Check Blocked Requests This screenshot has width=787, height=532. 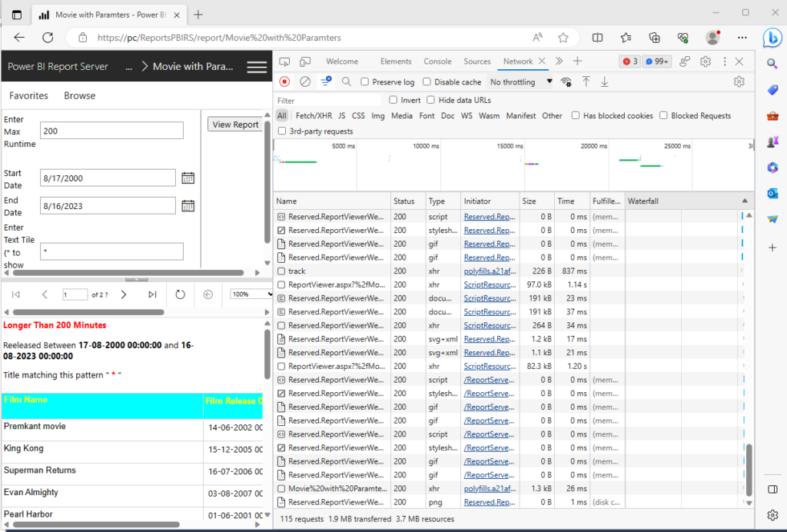click(663, 115)
